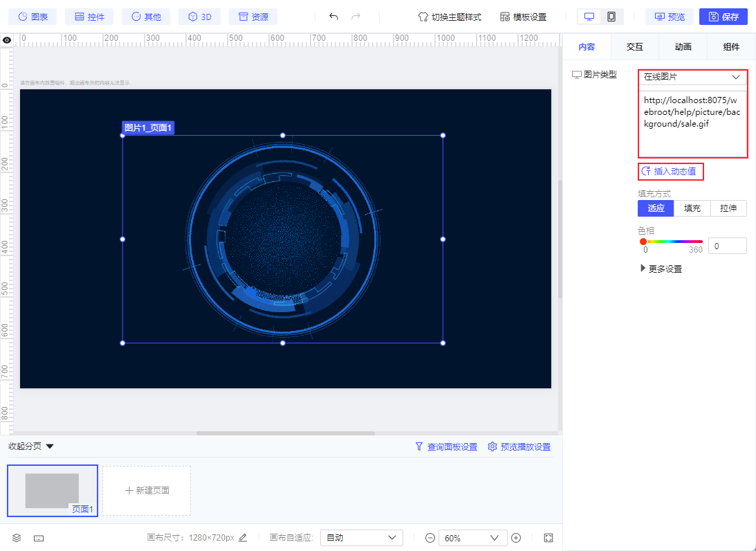The image size is (756, 551).
Task: Click the zoom out minus icon
Action: [x=430, y=538]
